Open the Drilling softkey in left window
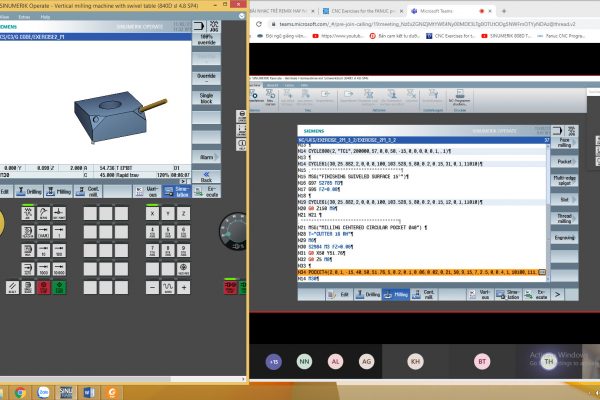Viewport: 600px width, 400px height. click(34, 190)
